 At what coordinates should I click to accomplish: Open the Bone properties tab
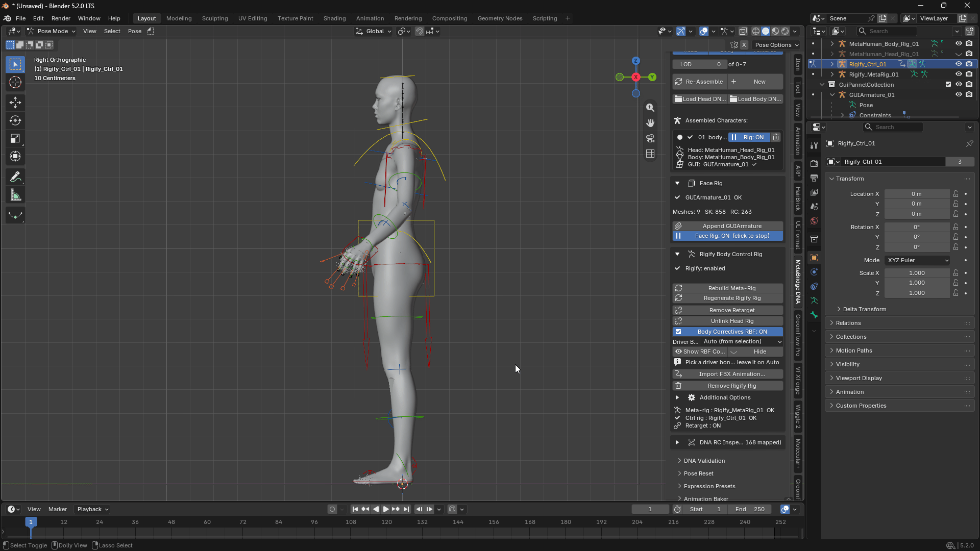[814, 315]
